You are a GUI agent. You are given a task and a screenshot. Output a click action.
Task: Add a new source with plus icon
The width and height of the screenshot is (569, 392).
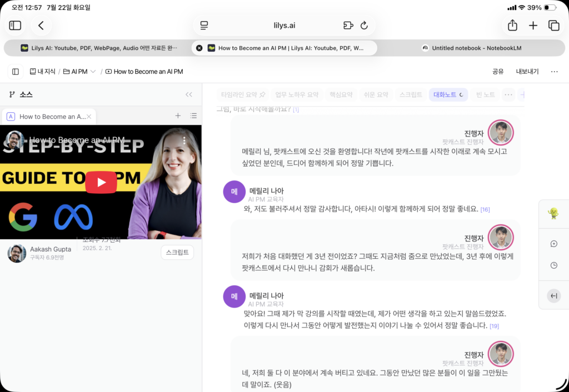point(178,115)
